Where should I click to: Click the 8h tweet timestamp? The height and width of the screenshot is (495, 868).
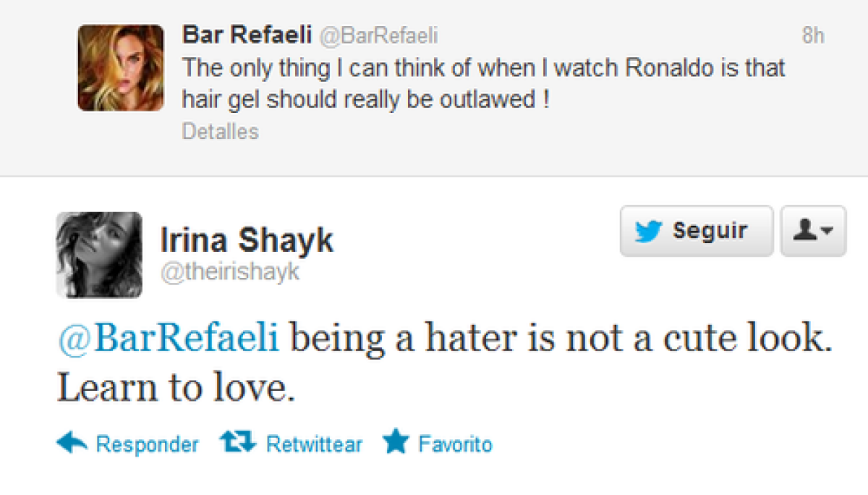click(x=813, y=36)
